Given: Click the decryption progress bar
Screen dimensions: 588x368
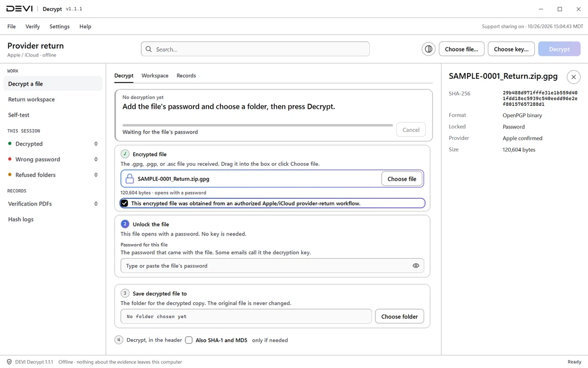Looking at the screenshot, I should 258,125.
